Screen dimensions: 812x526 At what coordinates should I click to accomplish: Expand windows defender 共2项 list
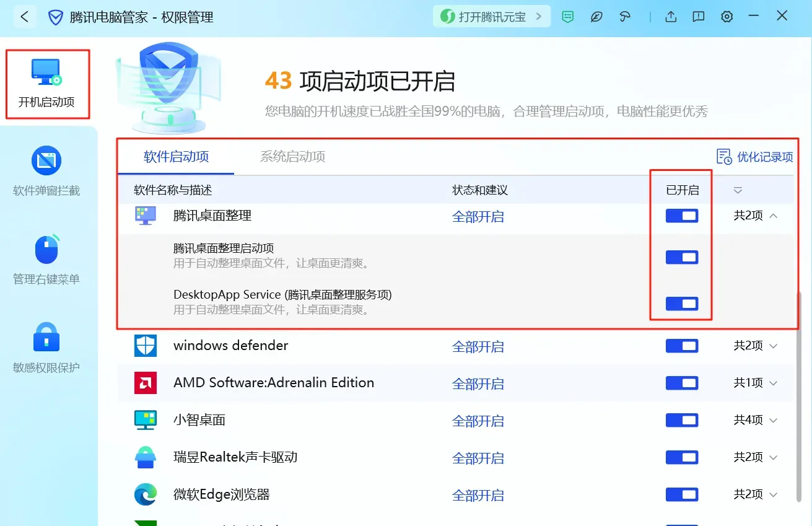(756, 346)
